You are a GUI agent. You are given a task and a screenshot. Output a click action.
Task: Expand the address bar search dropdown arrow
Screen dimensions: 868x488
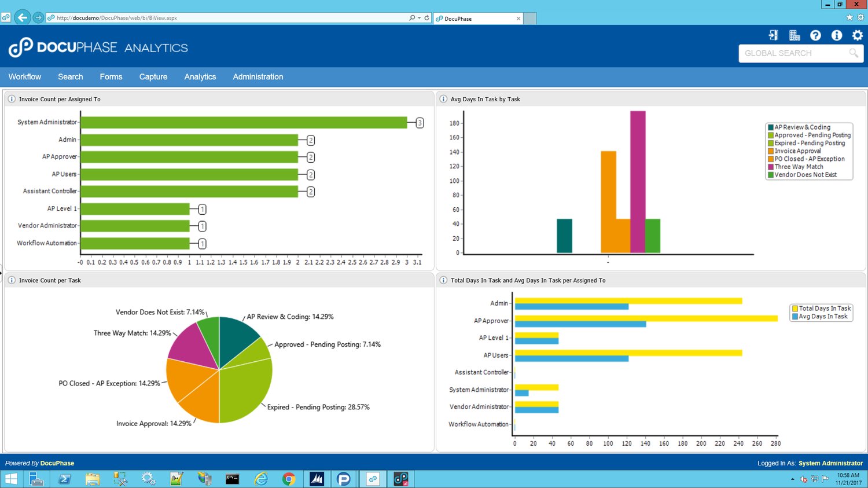(420, 18)
